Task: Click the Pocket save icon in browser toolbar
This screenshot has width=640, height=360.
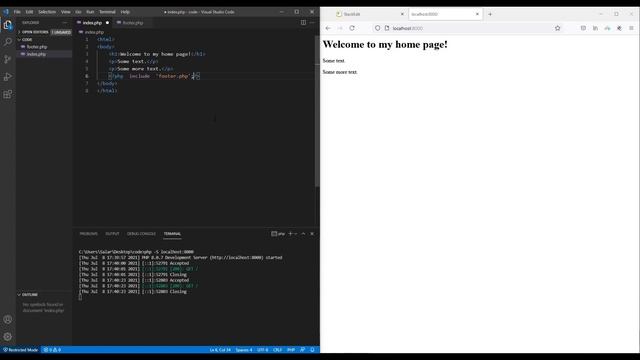Action: click(583, 28)
